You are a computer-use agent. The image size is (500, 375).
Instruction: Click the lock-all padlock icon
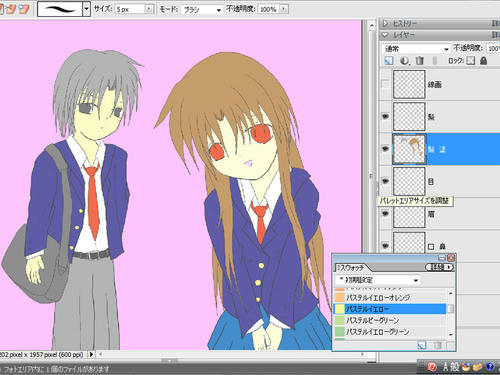pyautogui.click(x=483, y=61)
